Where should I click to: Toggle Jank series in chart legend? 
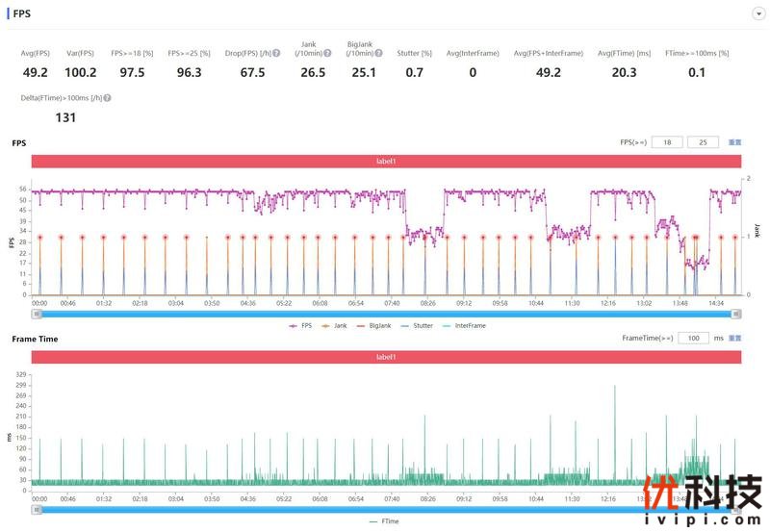(x=338, y=326)
